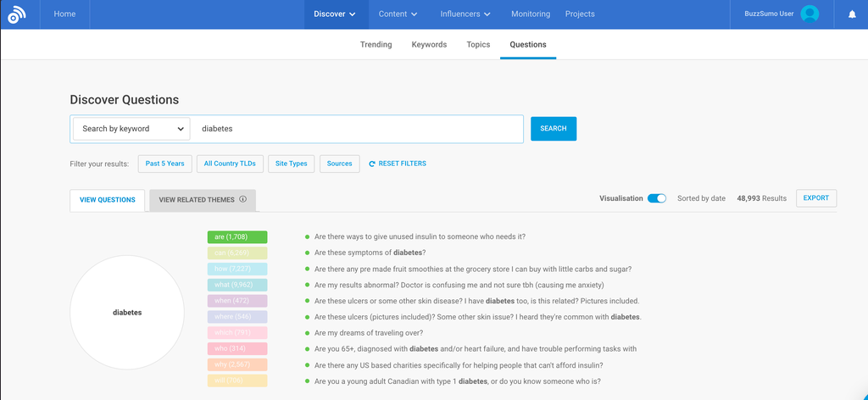The width and height of the screenshot is (868, 400).
Task: Open the notifications bell
Action: coord(852,14)
